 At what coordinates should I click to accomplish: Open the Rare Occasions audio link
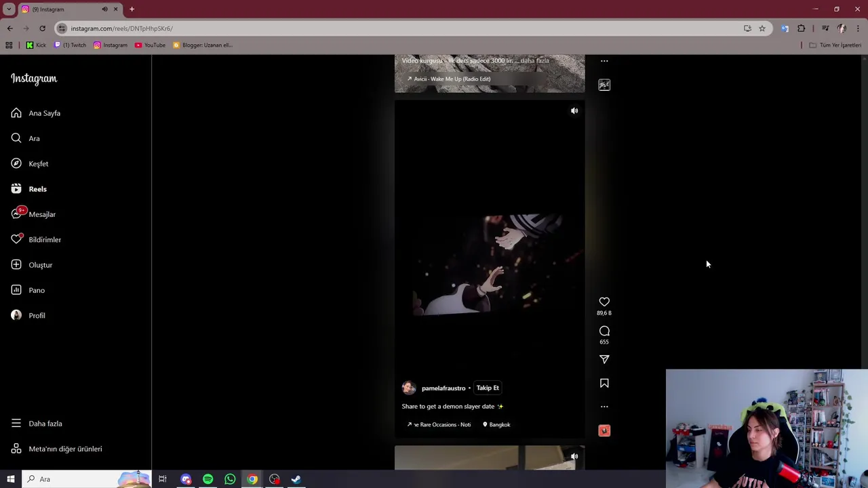click(439, 424)
